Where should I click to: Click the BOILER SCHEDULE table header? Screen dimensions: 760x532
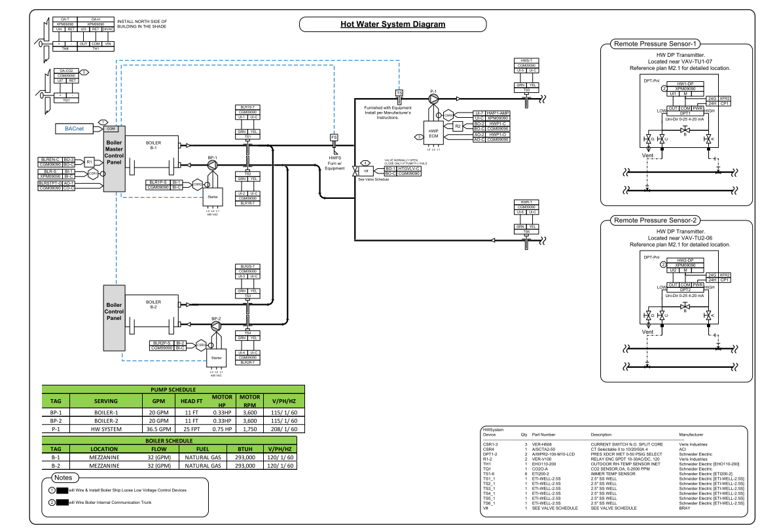click(x=170, y=440)
